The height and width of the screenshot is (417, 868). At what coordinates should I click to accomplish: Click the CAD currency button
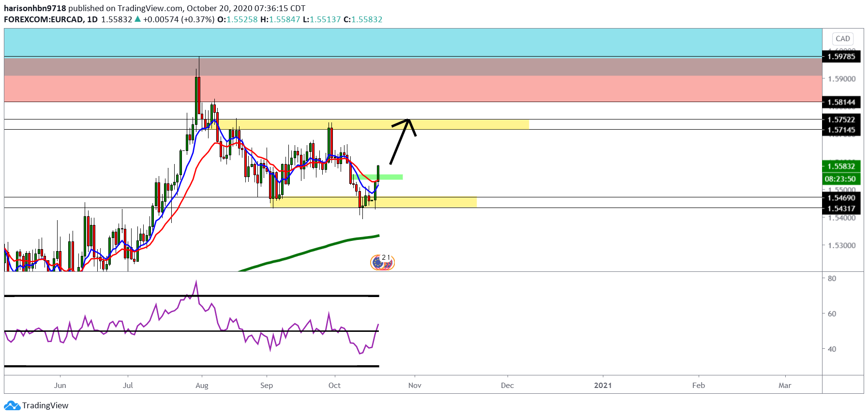pyautogui.click(x=842, y=39)
